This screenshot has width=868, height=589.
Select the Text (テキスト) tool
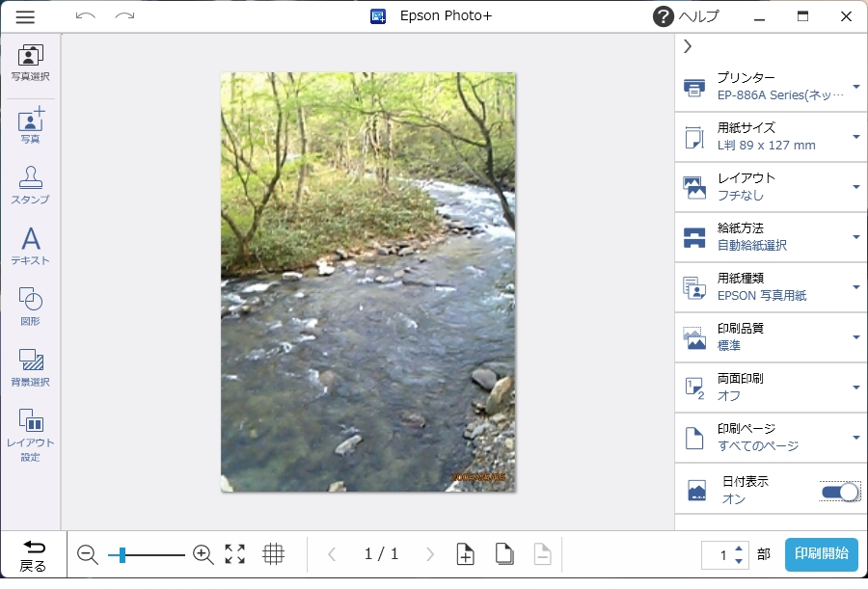click(x=31, y=244)
